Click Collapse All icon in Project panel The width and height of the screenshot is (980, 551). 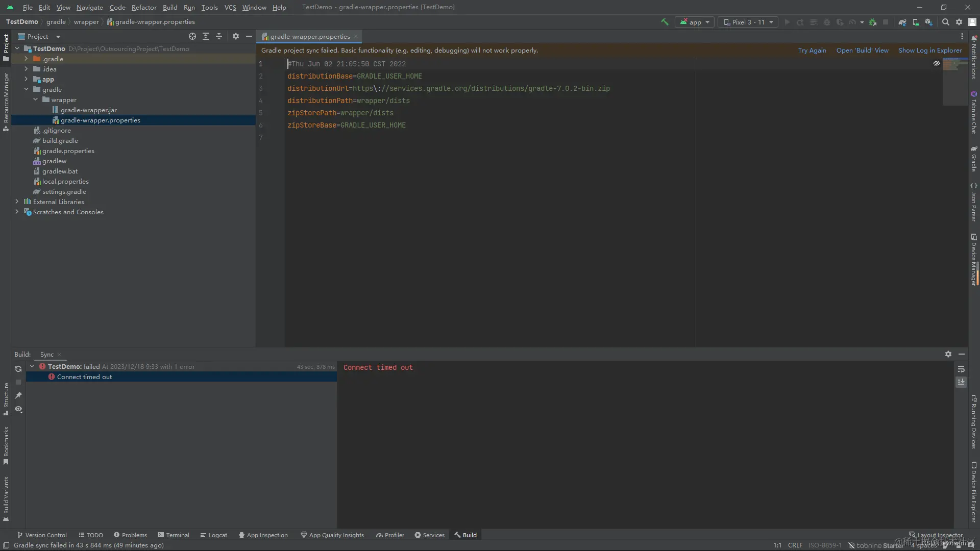219,36
